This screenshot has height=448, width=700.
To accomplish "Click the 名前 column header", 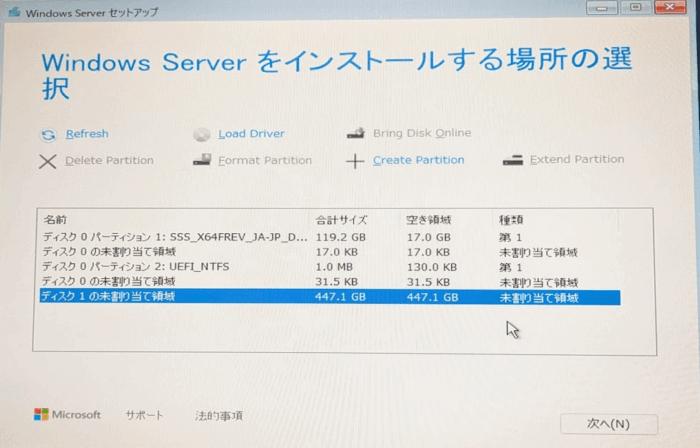I will point(54,219).
